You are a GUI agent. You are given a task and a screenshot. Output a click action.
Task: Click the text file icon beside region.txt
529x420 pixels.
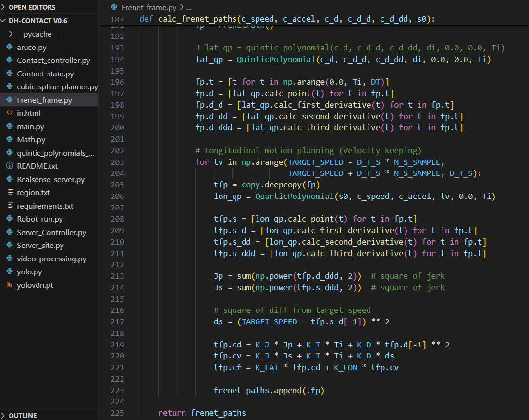(x=10, y=192)
